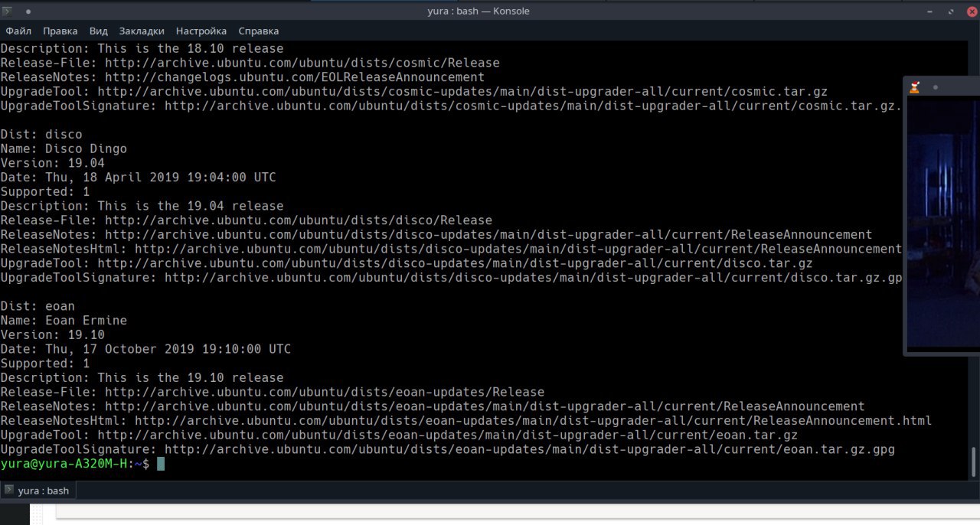
Task: Open the Настройка menu
Action: click(201, 31)
